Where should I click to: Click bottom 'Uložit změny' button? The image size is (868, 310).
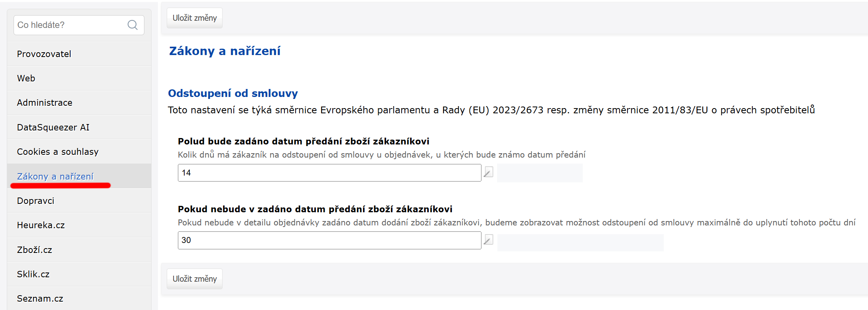point(195,279)
